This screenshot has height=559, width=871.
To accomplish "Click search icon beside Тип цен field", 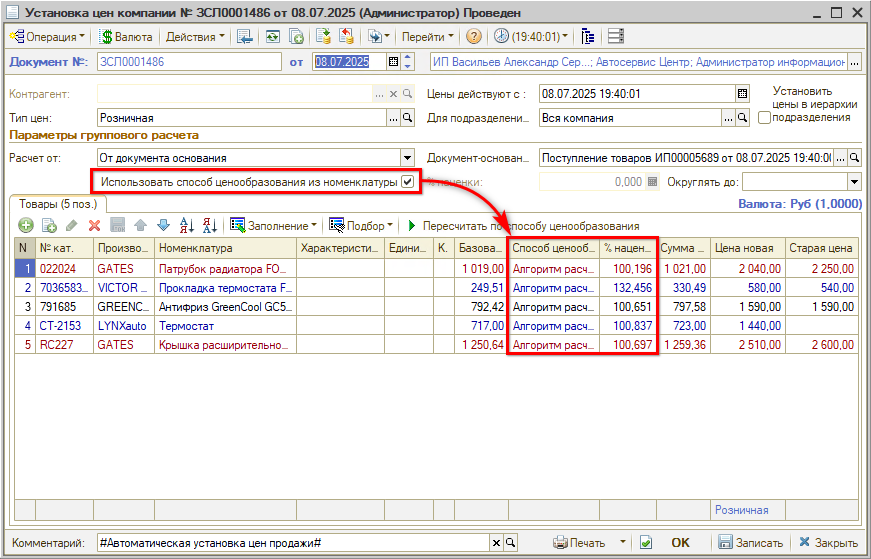I will 407,118.
